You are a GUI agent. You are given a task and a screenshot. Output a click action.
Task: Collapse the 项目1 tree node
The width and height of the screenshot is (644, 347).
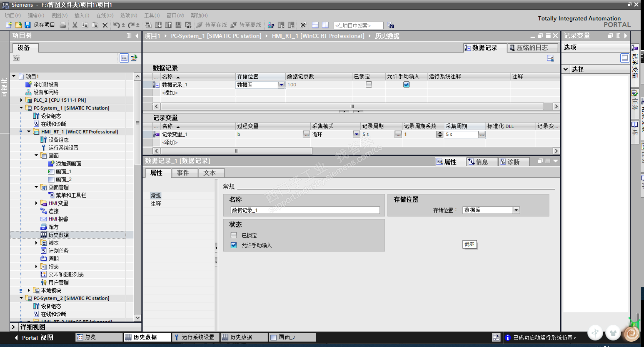[x=14, y=76]
